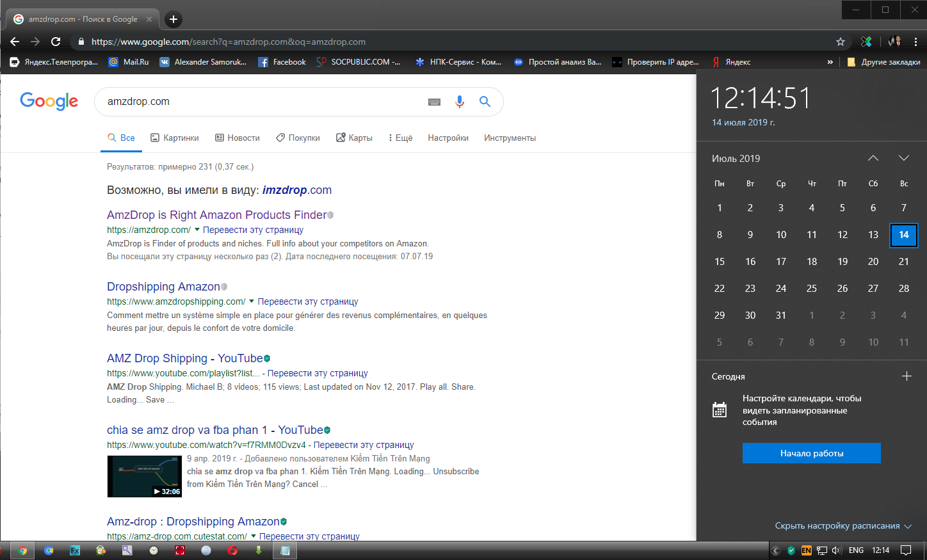
Task: Open the Другие закладки folder
Action: (883, 62)
